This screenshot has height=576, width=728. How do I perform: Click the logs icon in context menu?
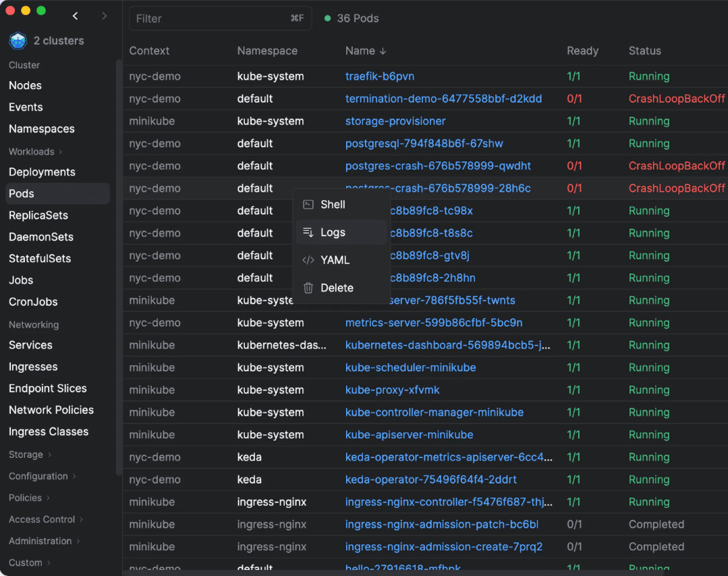[x=308, y=232]
